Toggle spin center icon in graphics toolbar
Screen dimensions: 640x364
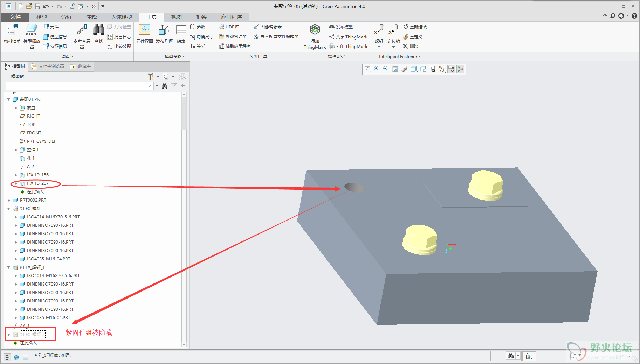pos(460,69)
